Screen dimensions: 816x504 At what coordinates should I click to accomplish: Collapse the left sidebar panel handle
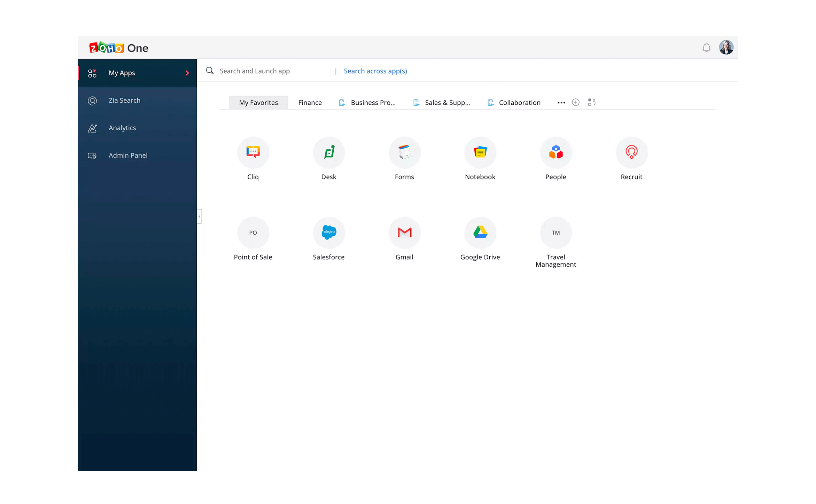(x=199, y=216)
